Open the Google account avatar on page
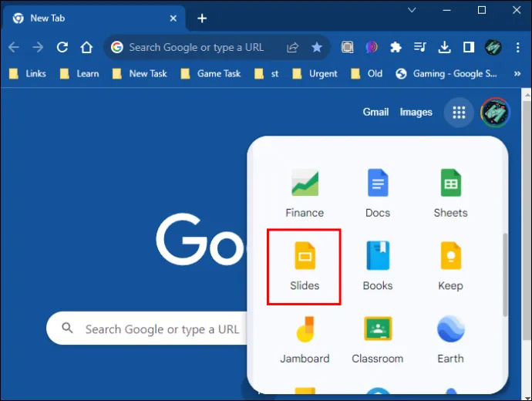This screenshot has width=532, height=401. click(495, 113)
